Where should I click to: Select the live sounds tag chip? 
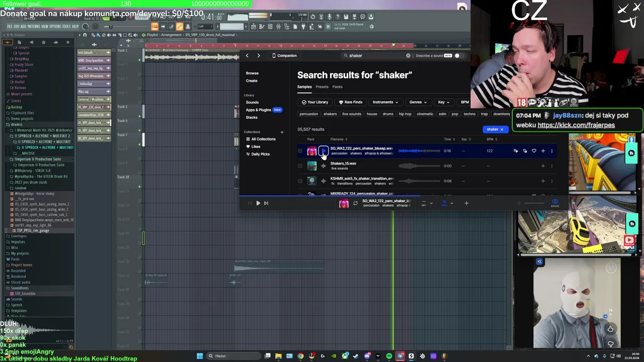coord(352,114)
